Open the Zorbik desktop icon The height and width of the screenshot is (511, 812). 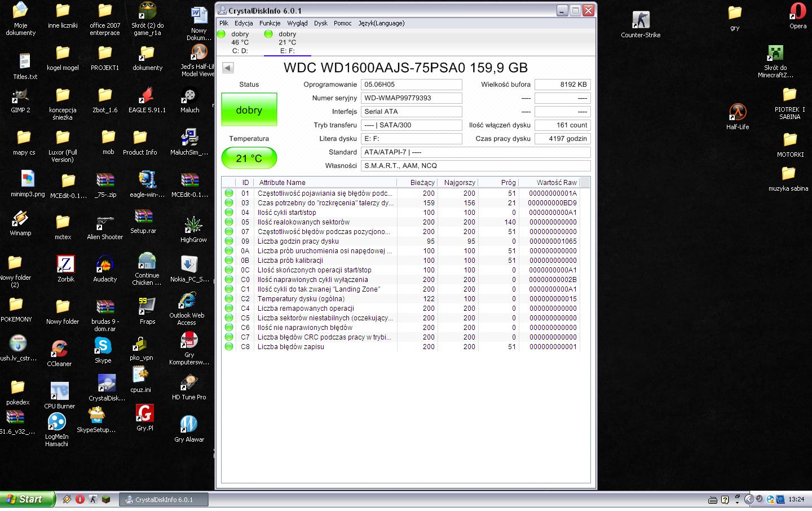(66, 268)
